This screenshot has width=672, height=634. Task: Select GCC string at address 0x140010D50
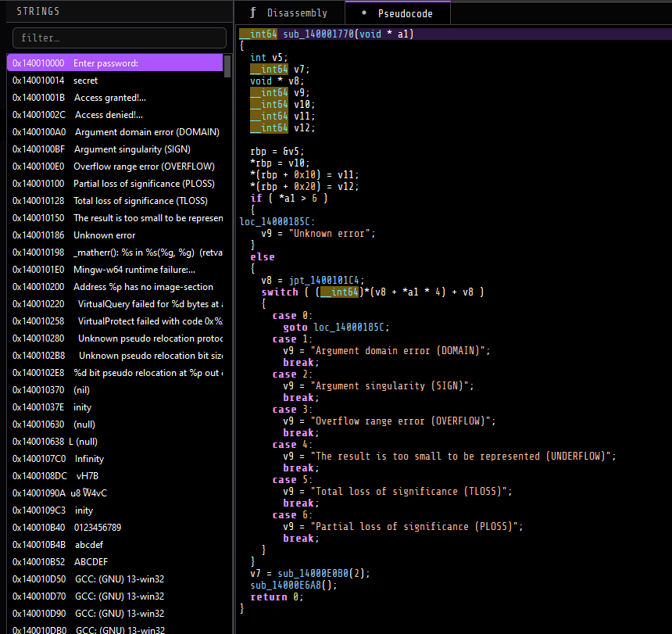tap(115, 578)
